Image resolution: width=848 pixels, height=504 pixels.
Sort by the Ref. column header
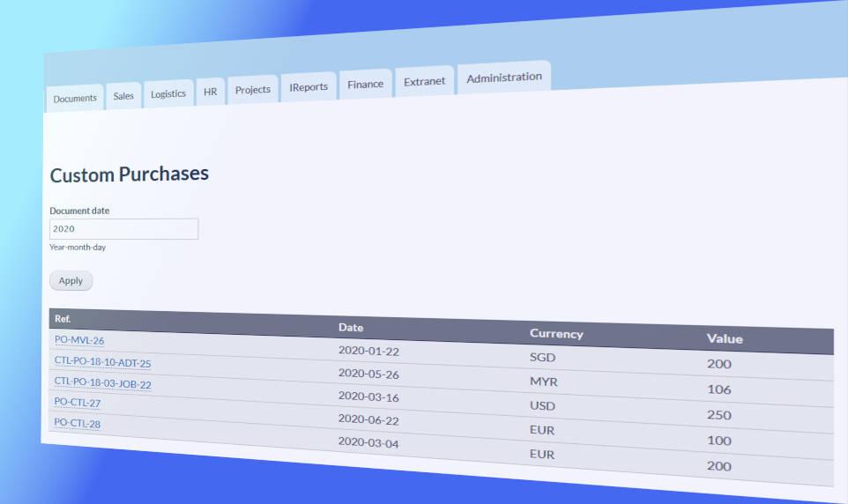(x=63, y=318)
